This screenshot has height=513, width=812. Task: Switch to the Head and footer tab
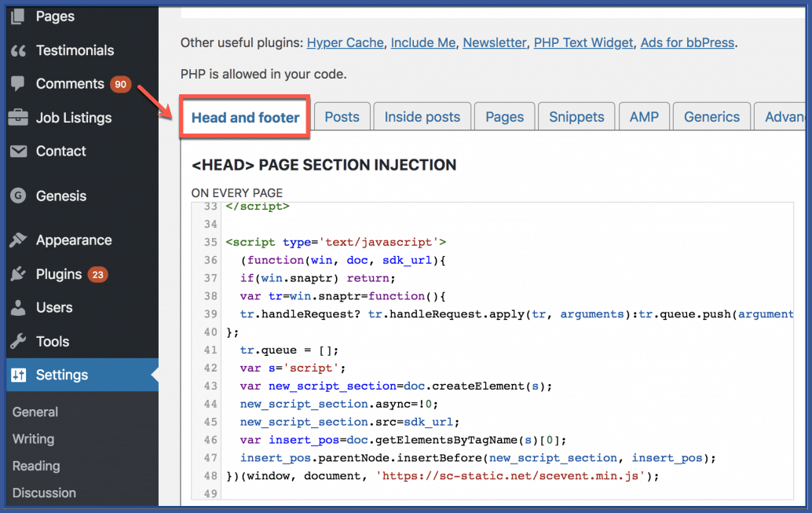245,118
